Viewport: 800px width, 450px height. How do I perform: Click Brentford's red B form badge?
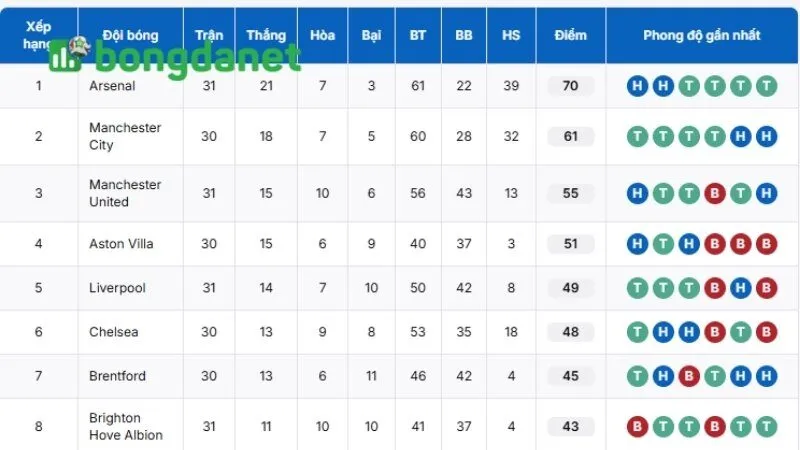pyautogui.click(x=688, y=376)
